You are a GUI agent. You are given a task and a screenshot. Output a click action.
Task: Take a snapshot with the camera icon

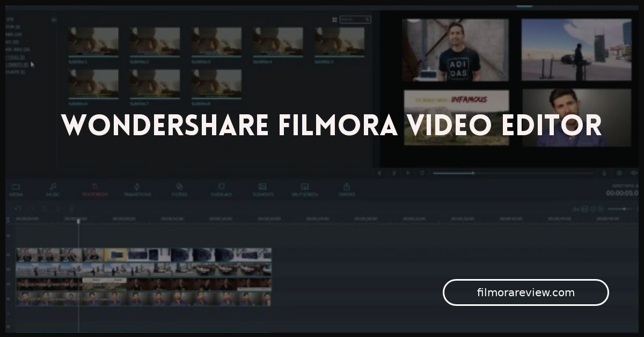(x=619, y=173)
